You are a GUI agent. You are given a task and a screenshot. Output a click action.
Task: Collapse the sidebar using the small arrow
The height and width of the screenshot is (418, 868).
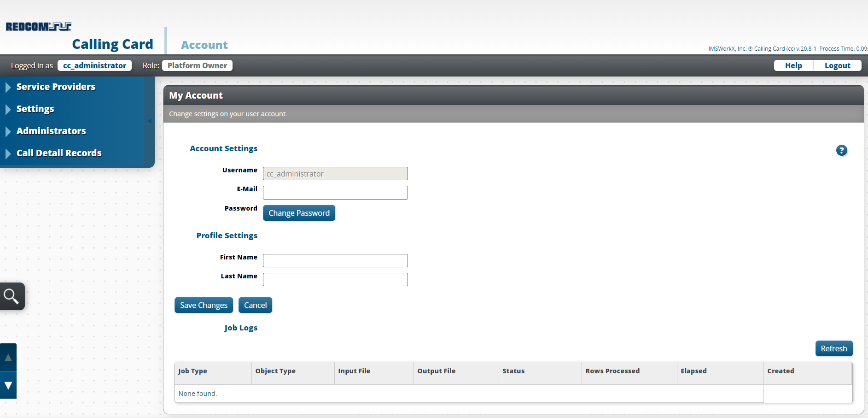pyautogui.click(x=150, y=121)
